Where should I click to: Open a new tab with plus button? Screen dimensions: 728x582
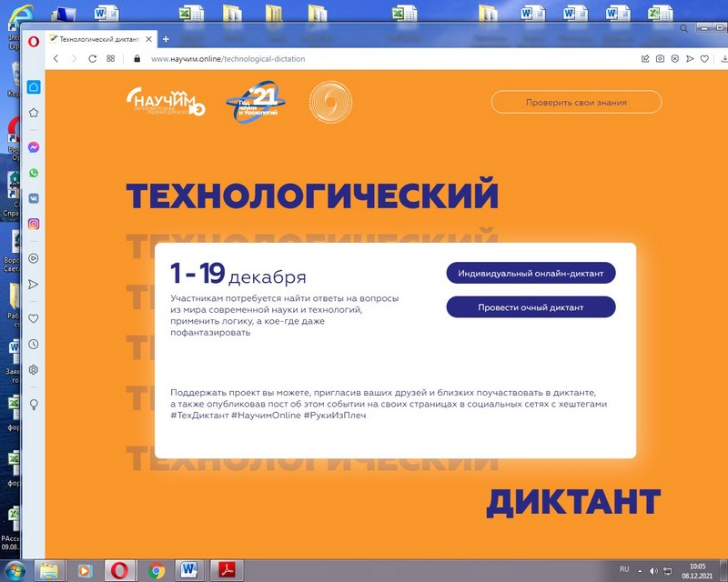tap(166, 40)
